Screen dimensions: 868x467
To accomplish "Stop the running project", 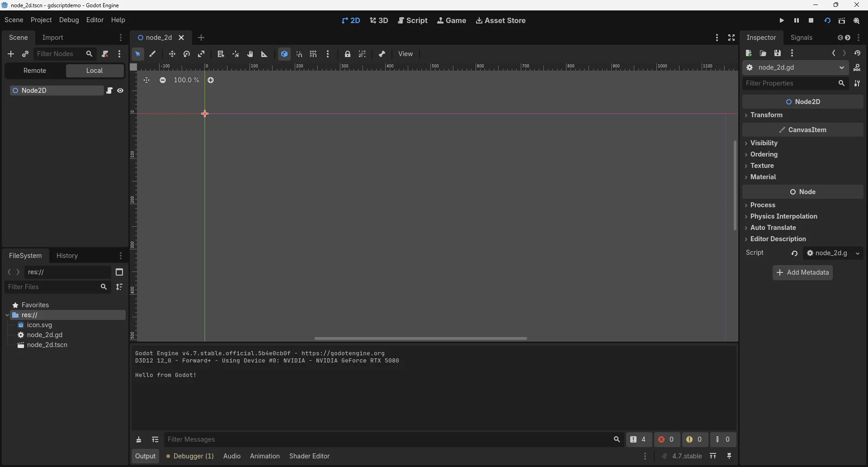I will click(811, 20).
